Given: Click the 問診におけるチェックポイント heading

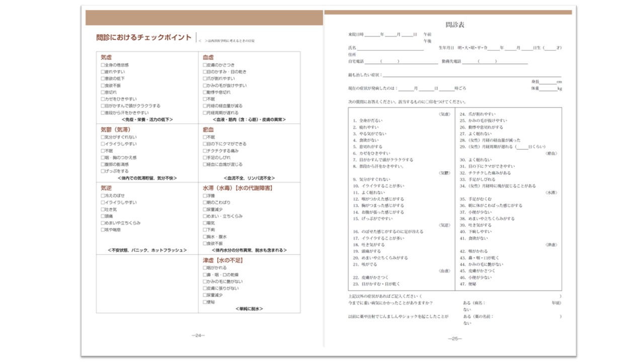Looking at the screenshot, I should coord(144,37).
